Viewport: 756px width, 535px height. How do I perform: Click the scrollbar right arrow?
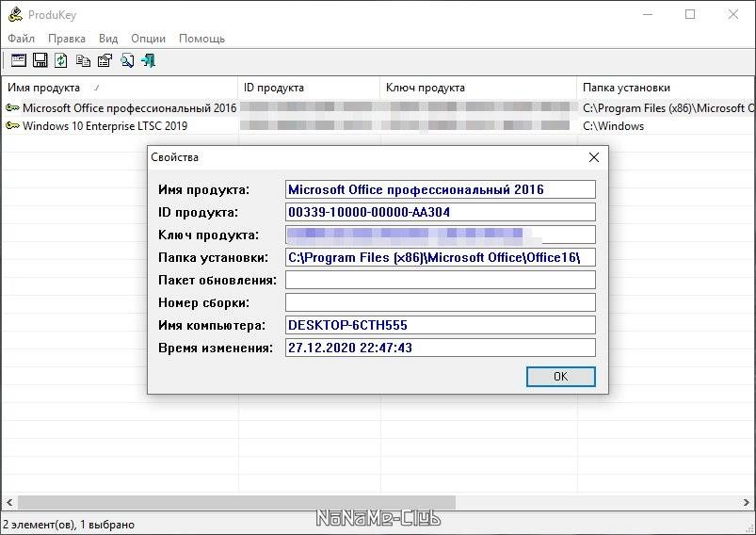click(747, 502)
